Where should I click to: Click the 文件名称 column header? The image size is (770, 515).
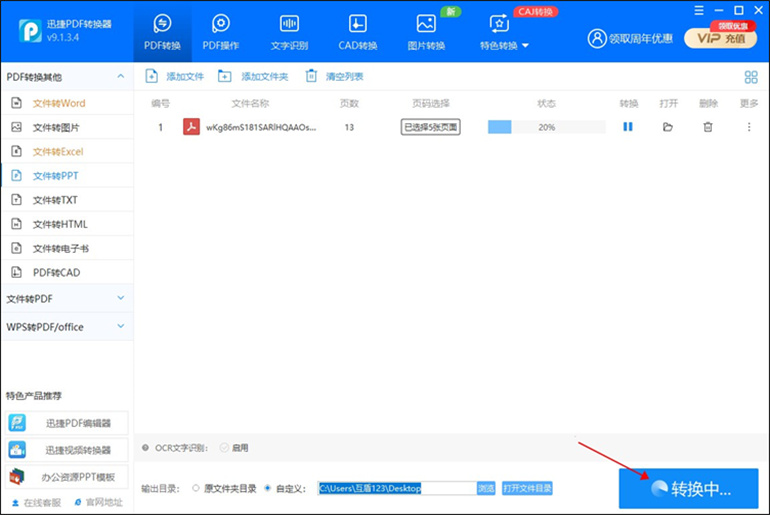tap(250, 104)
